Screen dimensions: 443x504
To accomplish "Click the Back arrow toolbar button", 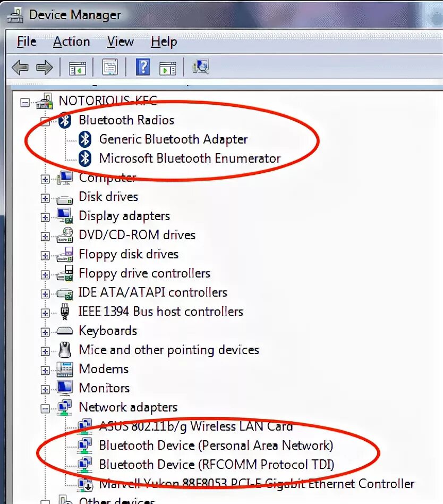I will [20, 68].
